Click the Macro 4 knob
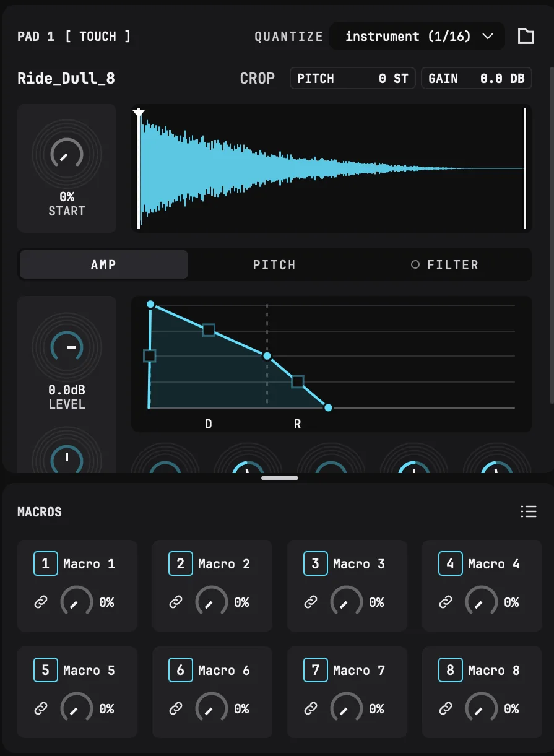This screenshot has height=756, width=554. click(482, 602)
